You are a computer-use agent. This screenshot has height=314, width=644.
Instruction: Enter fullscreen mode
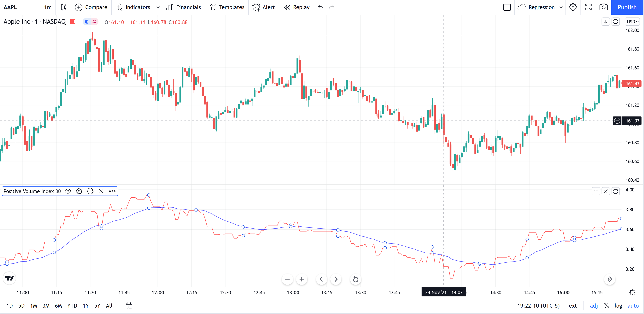pyautogui.click(x=588, y=7)
